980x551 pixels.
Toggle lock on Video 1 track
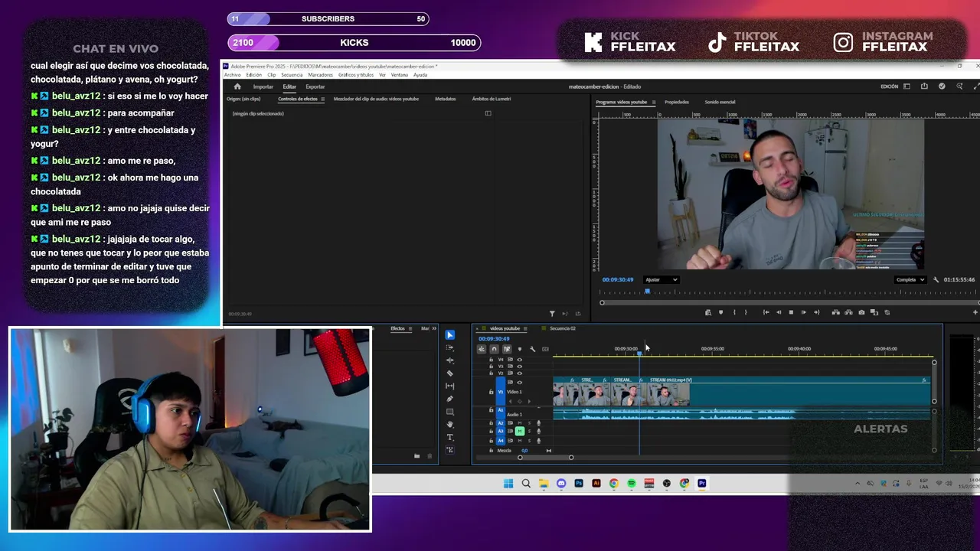point(491,392)
